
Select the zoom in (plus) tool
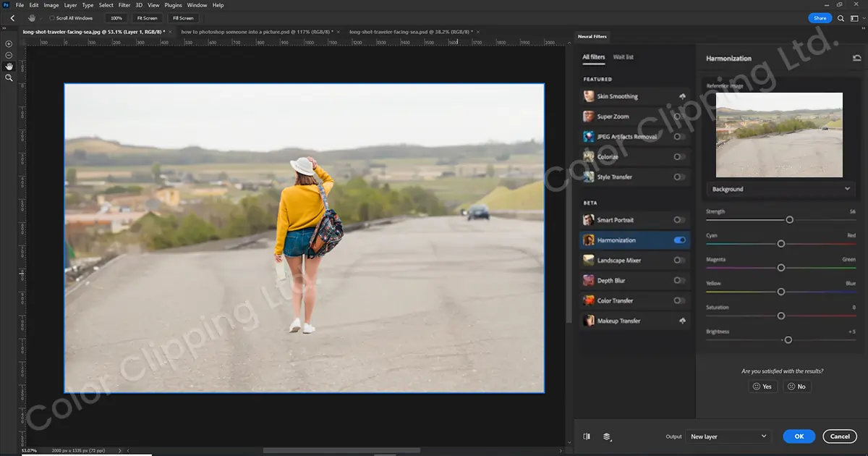point(9,44)
